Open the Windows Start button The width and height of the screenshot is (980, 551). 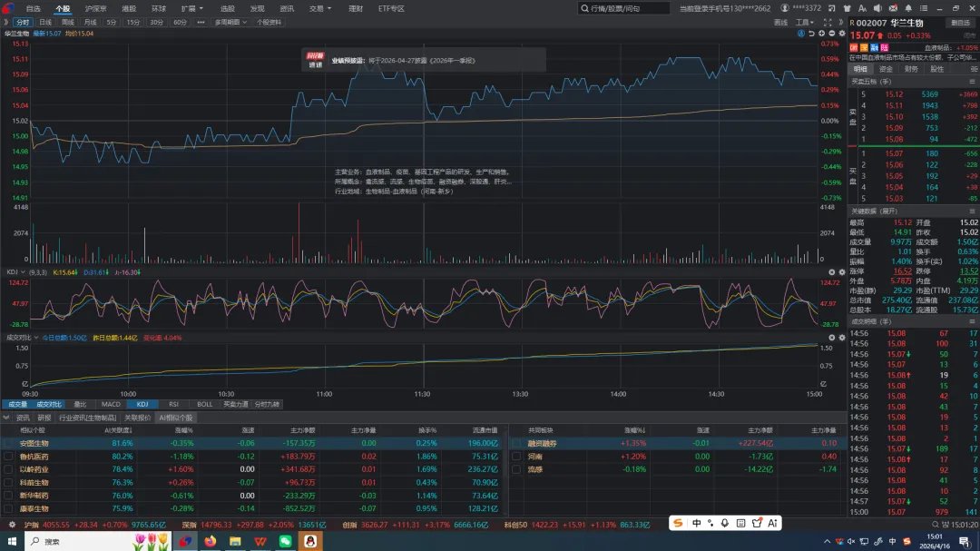point(12,541)
